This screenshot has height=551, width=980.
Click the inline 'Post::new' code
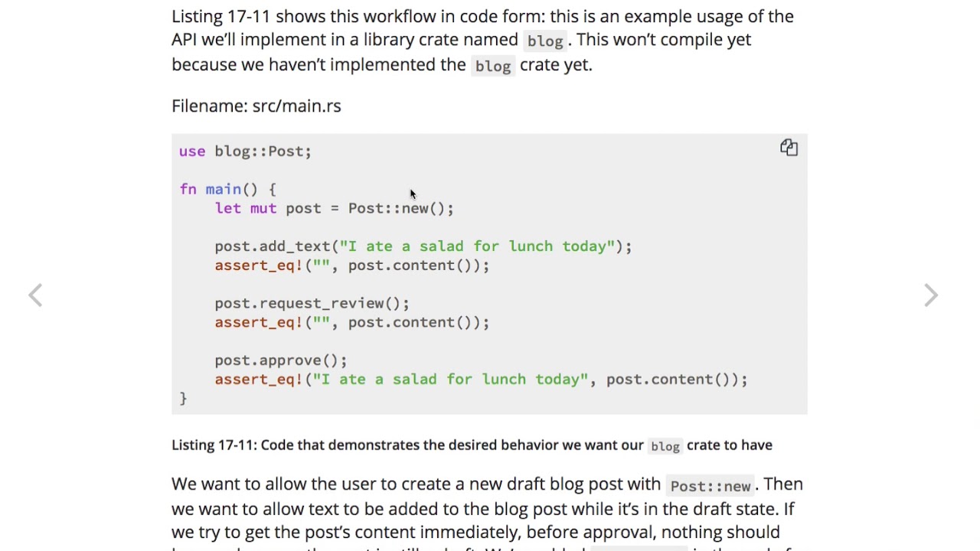tap(710, 486)
